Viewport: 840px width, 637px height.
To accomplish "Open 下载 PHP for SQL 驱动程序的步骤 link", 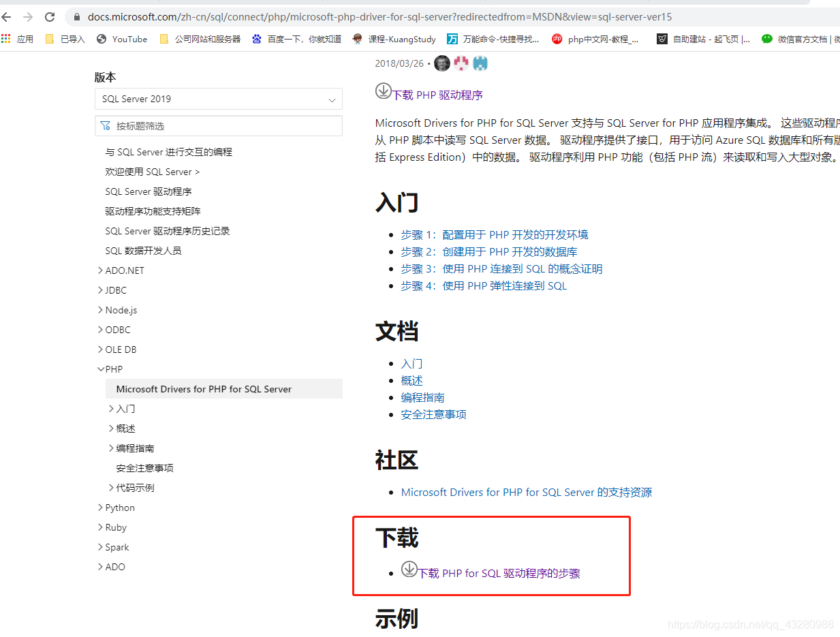I will [499, 574].
